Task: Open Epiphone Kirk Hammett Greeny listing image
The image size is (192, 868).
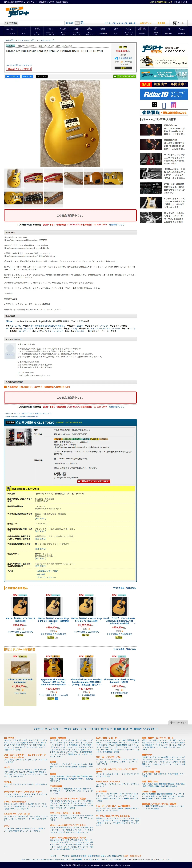Action: point(53,668)
